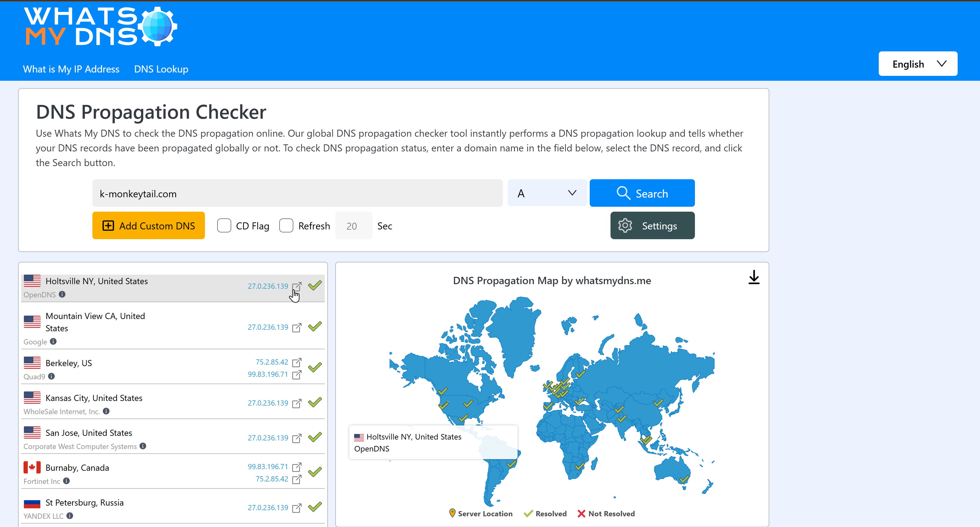Open external link icon for Holtsville OpenDNS result

297,286
